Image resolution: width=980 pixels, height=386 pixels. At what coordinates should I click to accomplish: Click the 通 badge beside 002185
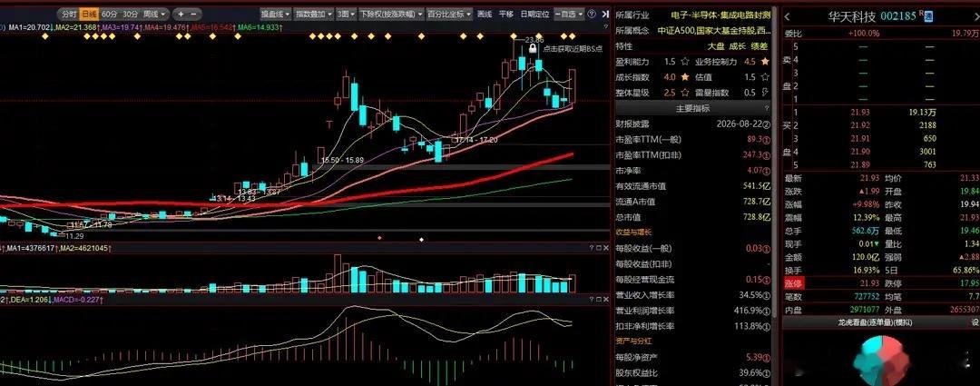coord(928,16)
